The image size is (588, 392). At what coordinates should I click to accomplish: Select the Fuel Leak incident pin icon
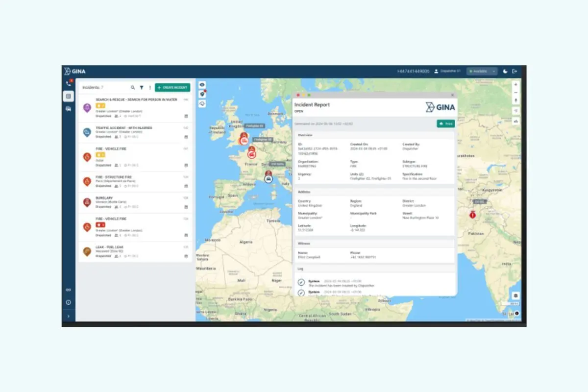coord(87,252)
